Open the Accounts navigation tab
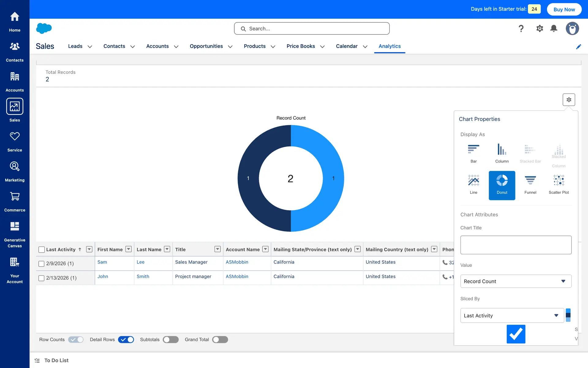Viewport: 588px width, 368px height. 157,46
